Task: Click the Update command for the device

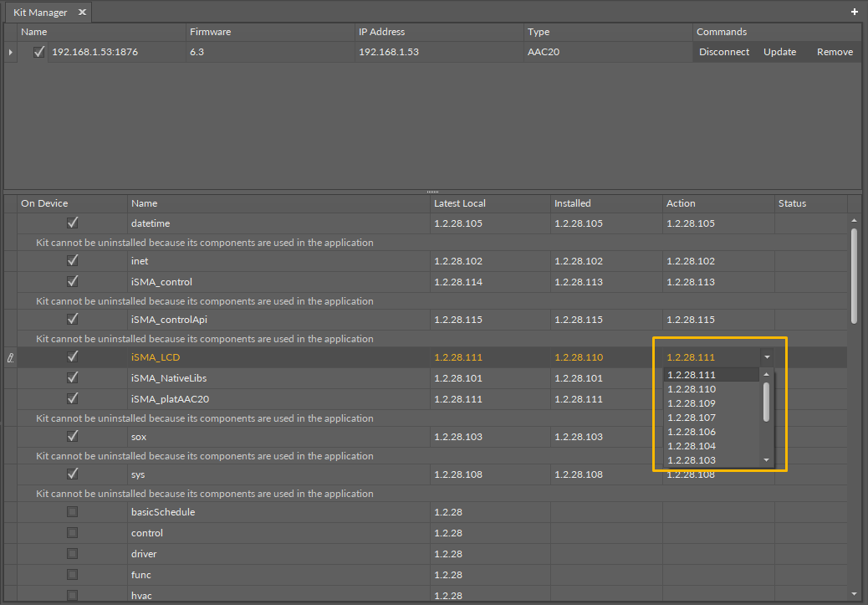Action: [x=779, y=52]
